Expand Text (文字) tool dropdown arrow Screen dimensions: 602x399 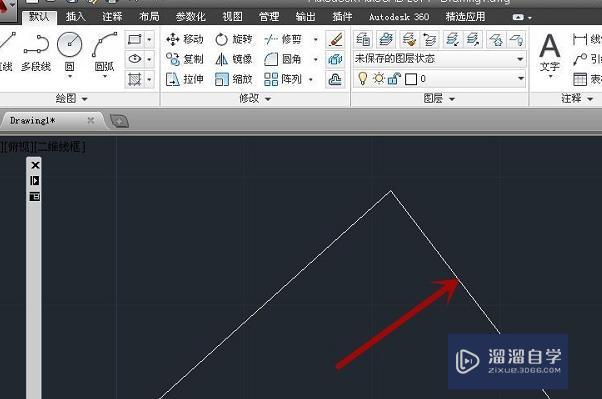[550, 76]
